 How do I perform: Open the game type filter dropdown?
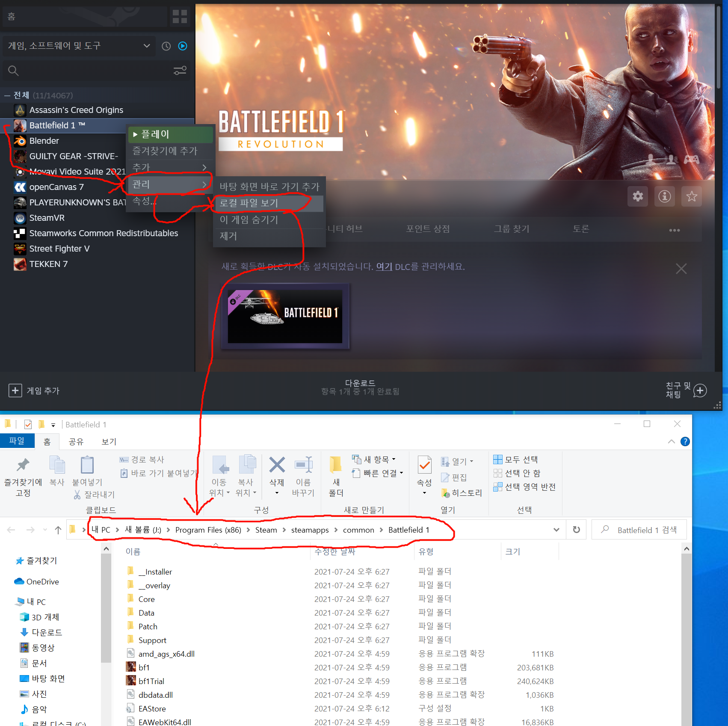(x=79, y=46)
